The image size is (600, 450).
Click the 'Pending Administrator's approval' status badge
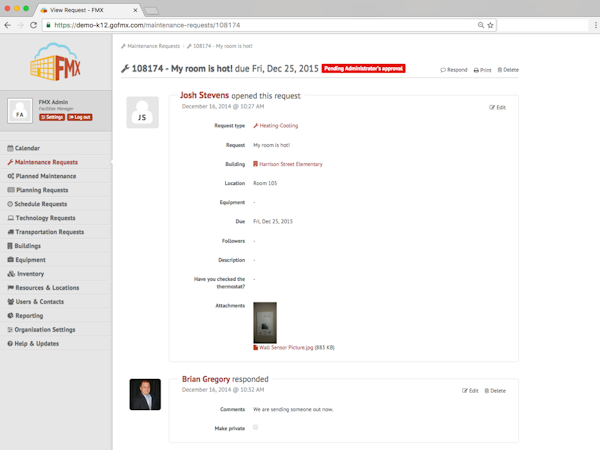(364, 68)
